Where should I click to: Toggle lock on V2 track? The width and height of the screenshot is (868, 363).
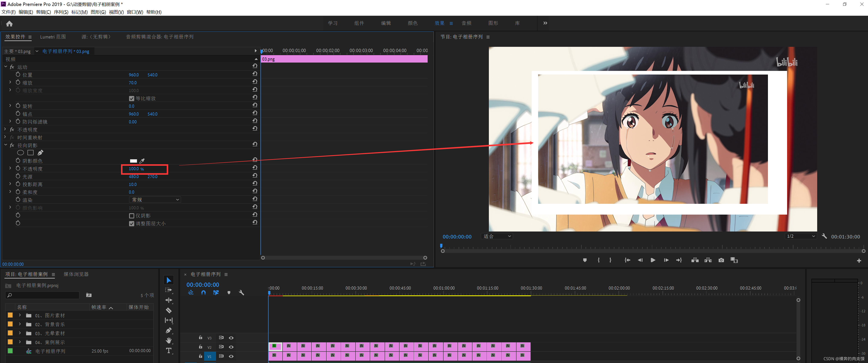(x=201, y=346)
